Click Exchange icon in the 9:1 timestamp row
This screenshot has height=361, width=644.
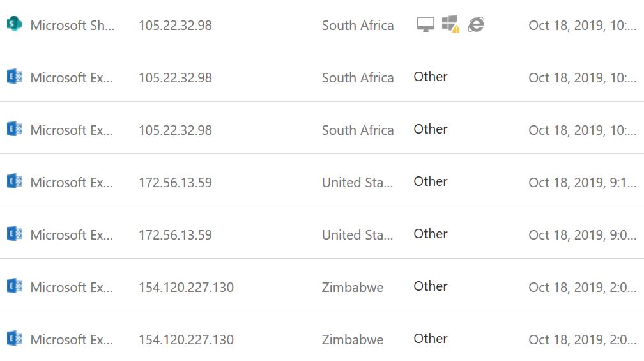14,181
